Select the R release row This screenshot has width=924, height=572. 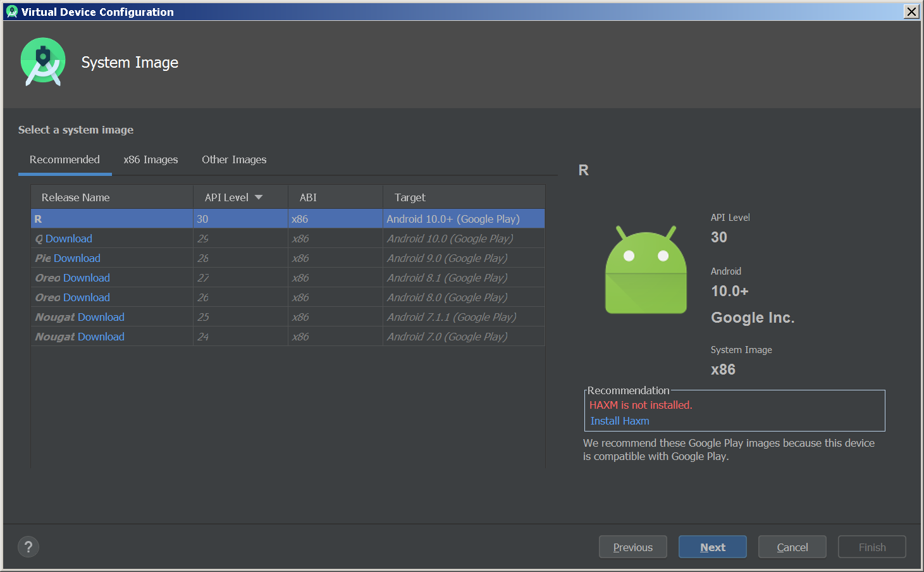tap(288, 219)
